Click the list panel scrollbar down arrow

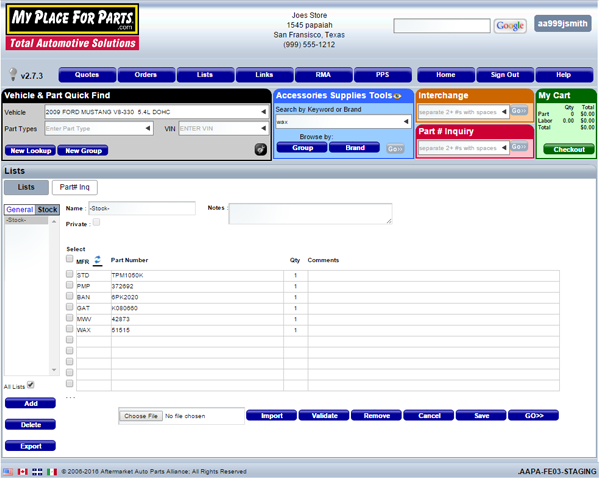tap(54, 369)
